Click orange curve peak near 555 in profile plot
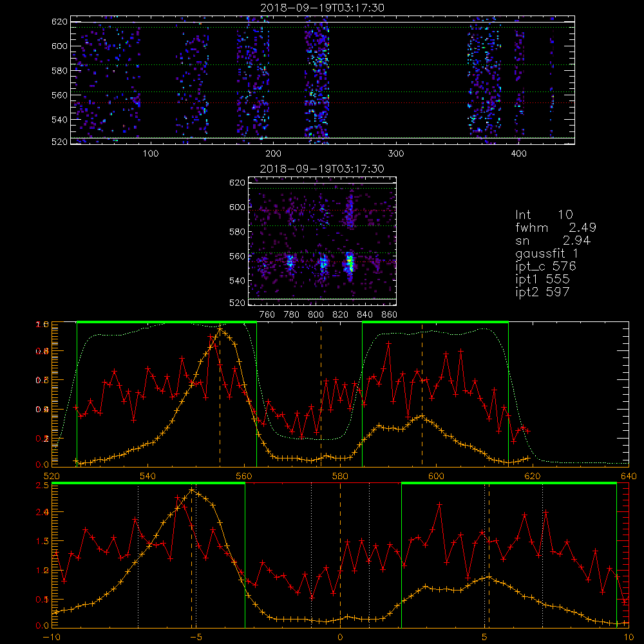644x644 pixels. tap(220, 328)
